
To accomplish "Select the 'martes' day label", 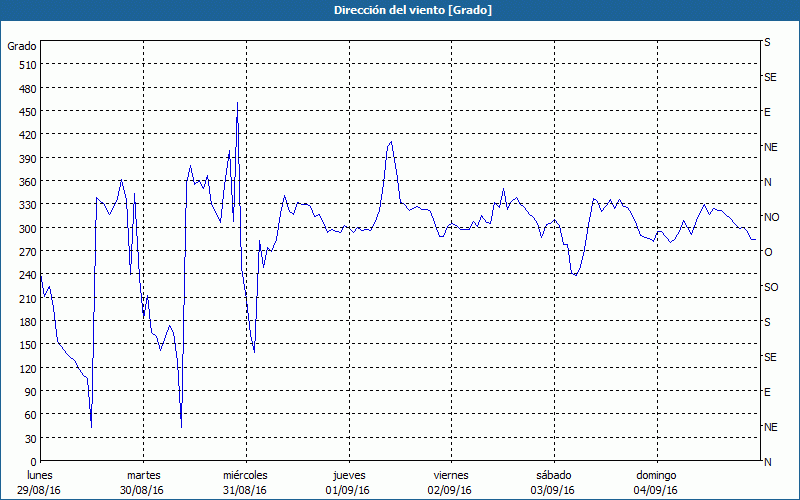I will [143, 475].
